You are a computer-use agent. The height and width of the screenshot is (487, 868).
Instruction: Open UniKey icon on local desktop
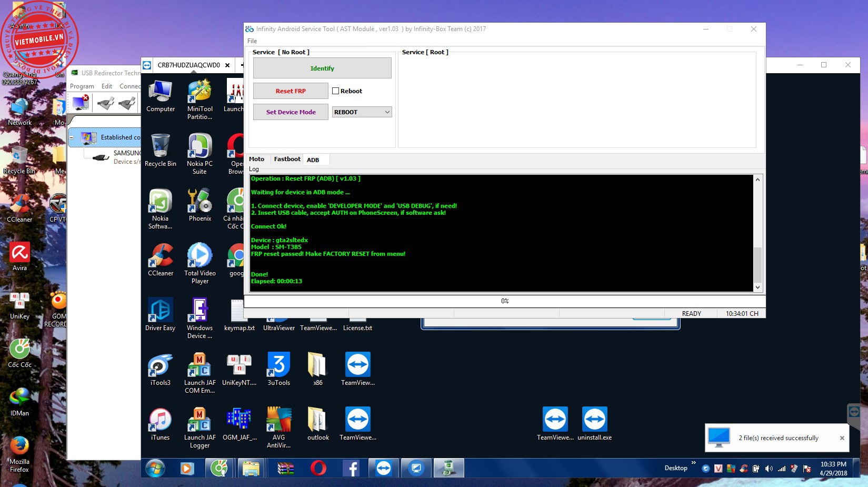coord(20,305)
